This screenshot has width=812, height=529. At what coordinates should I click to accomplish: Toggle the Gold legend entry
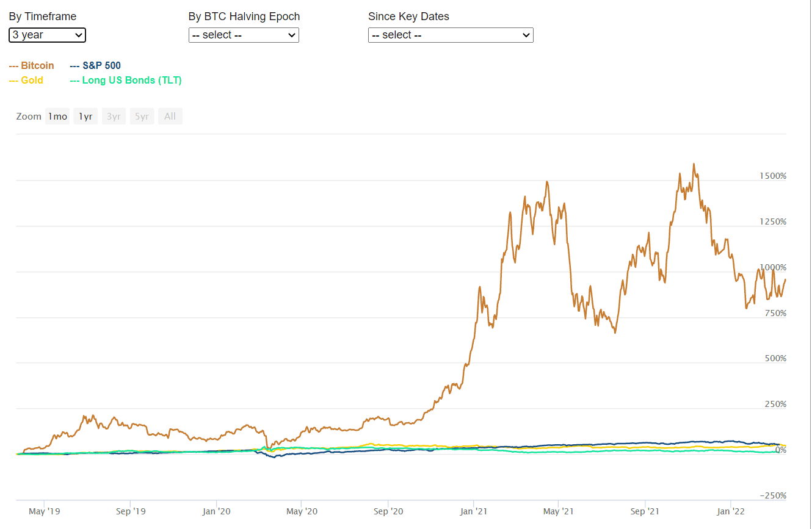[x=26, y=80]
